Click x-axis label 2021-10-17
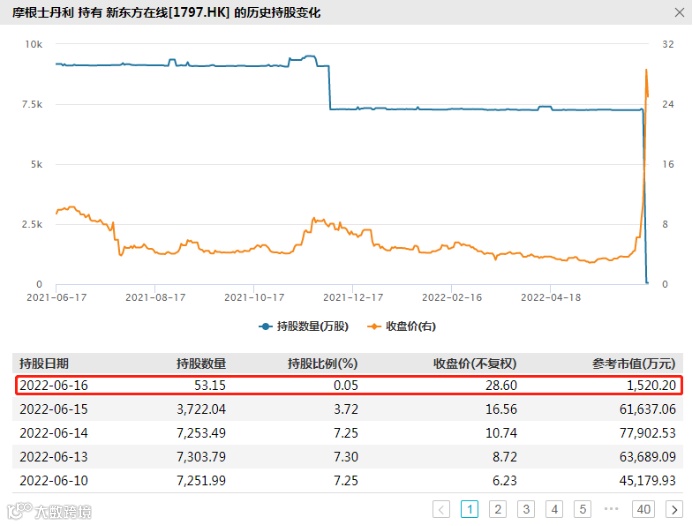This screenshot has height=526, width=693. pyautogui.click(x=254, y=297)
